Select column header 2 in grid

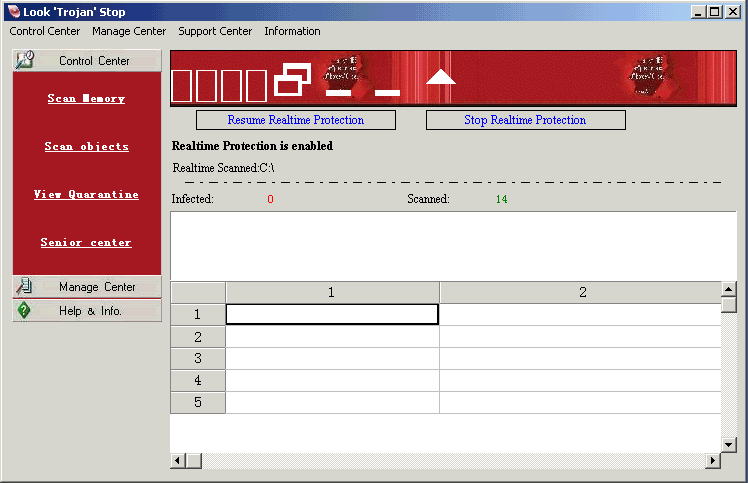pyautogui.click(x=580, y=292)
